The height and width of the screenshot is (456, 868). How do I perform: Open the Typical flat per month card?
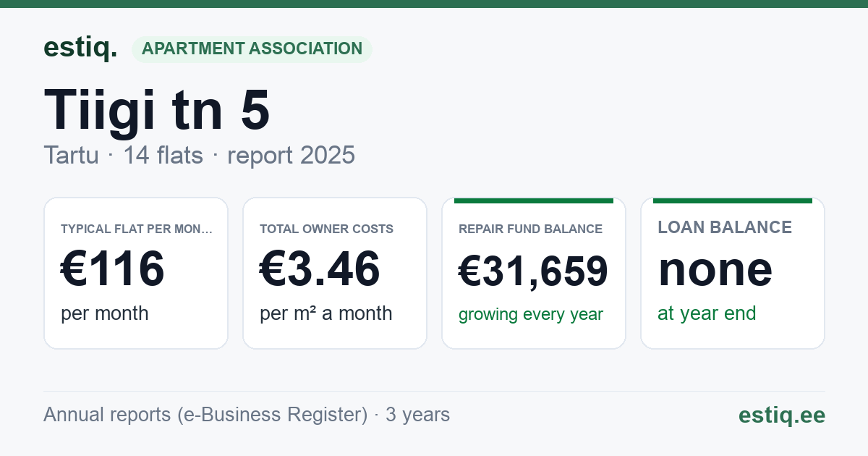pos(136,274)
